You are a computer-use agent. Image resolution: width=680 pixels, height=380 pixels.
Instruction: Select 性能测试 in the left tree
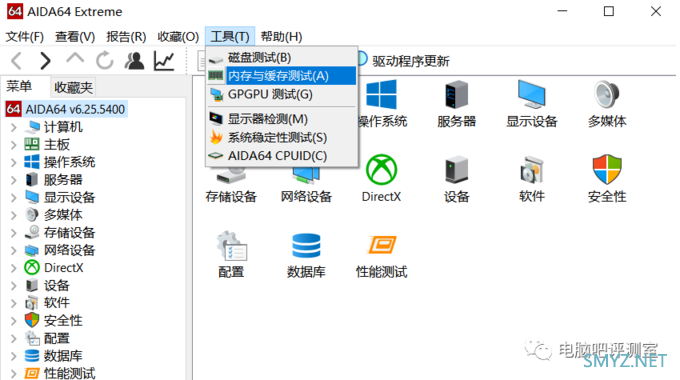click(x=69, y=373)
